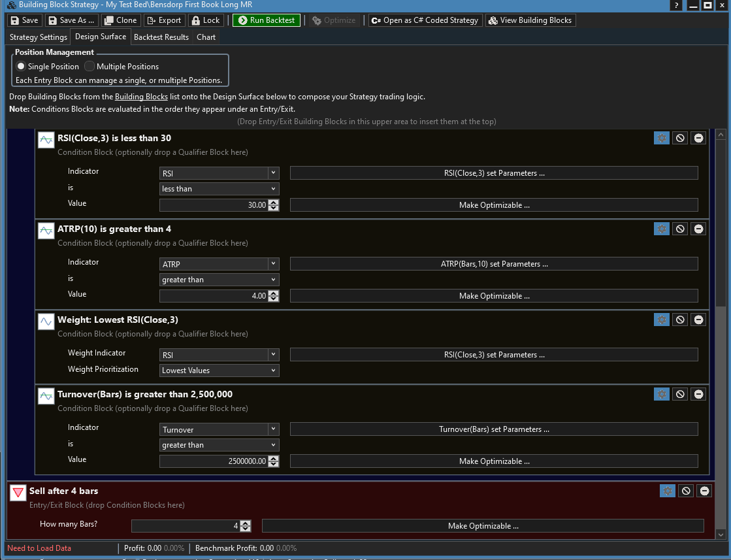Screen dimensions: 731x560
Task: Open the Strategy Settings tab
Action: (39, 37)
